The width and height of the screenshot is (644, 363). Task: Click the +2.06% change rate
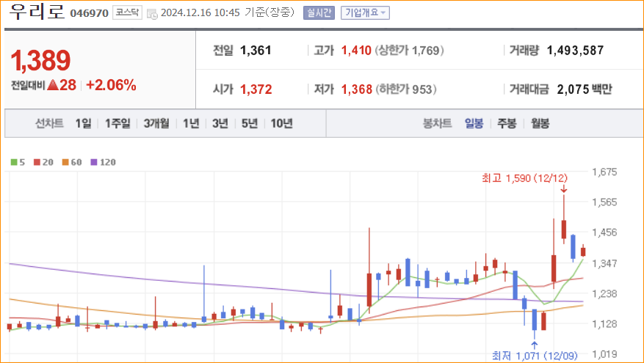click(111, 85)
